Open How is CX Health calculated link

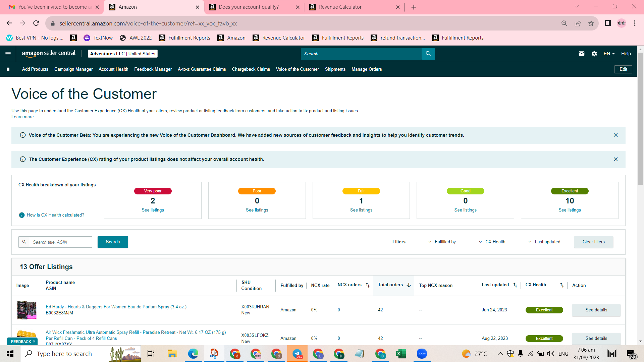point(56,215)
